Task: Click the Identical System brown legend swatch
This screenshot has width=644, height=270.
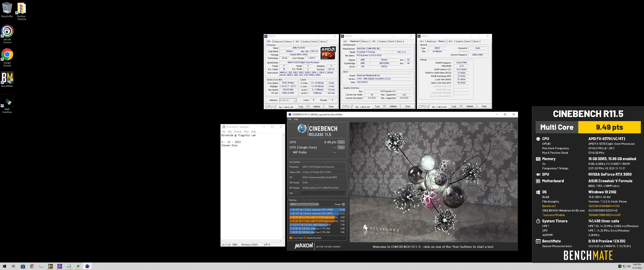Action: [x=305, y=238]
